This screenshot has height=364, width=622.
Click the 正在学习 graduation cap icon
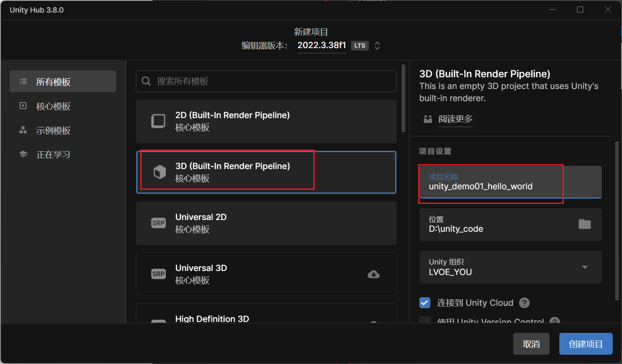[23, 154]
